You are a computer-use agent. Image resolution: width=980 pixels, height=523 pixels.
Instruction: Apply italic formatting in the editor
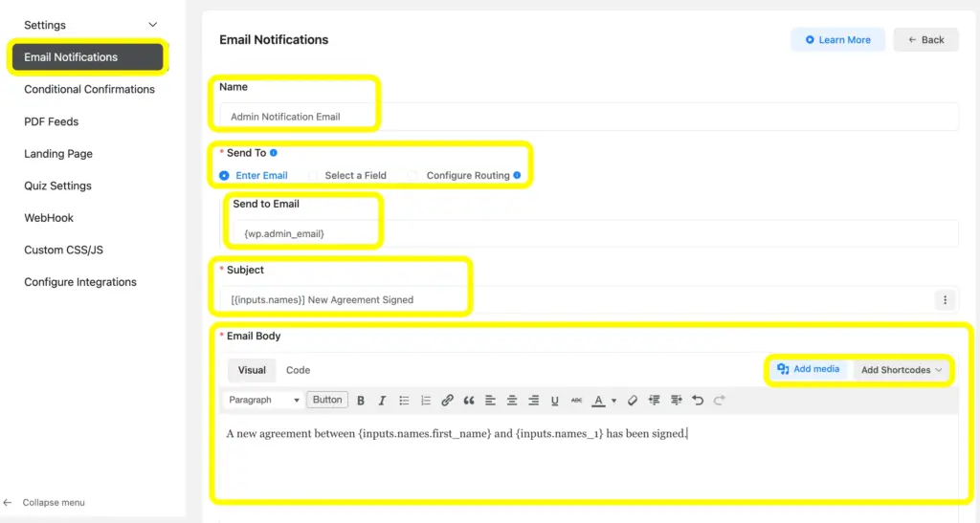click(382, 400)
